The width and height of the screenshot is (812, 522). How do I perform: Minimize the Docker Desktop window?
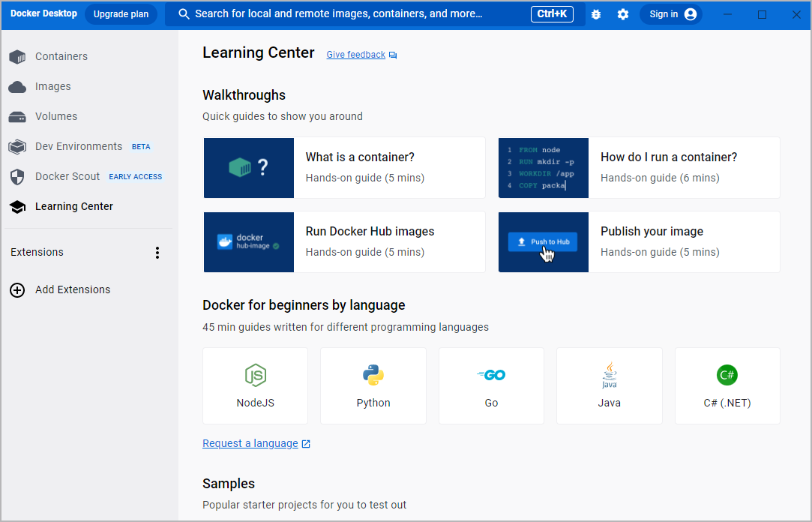click(x=727, y=14)
